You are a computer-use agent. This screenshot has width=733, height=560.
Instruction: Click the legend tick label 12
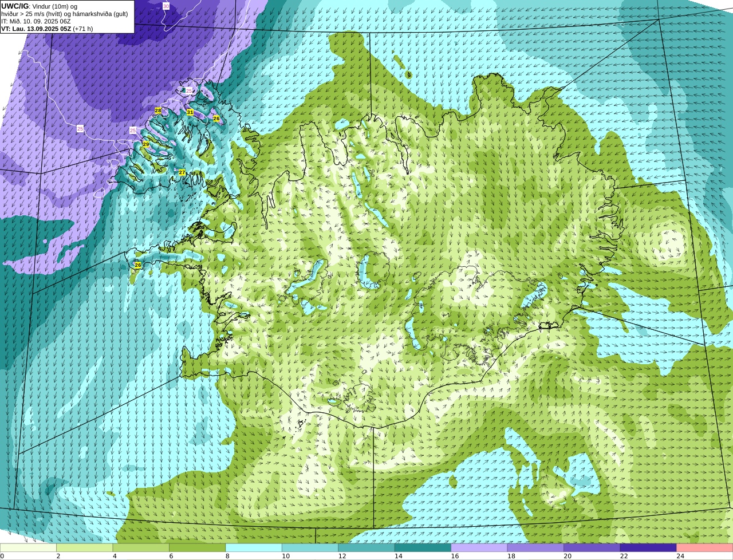[x=342, y=556]
